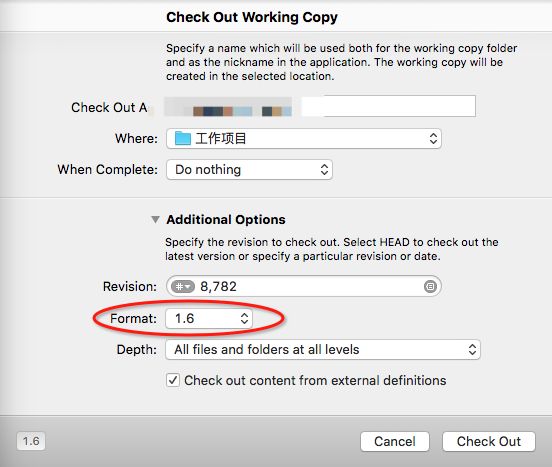552x467 pixels.
Task: Click the Format popup stepper arrows
Action: (244, 318)
